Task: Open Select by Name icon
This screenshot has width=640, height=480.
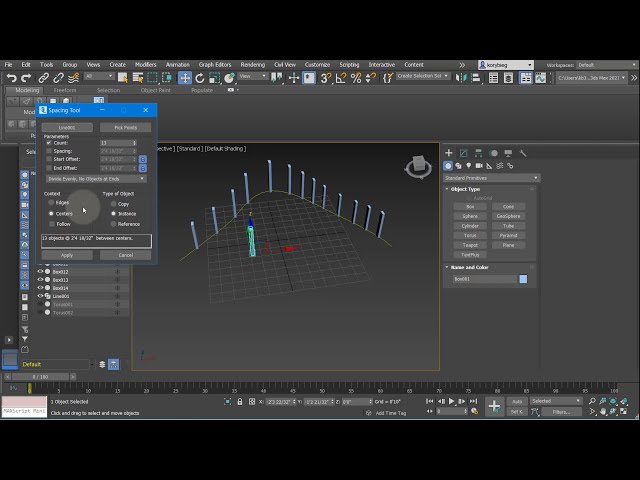Action: 138,78
